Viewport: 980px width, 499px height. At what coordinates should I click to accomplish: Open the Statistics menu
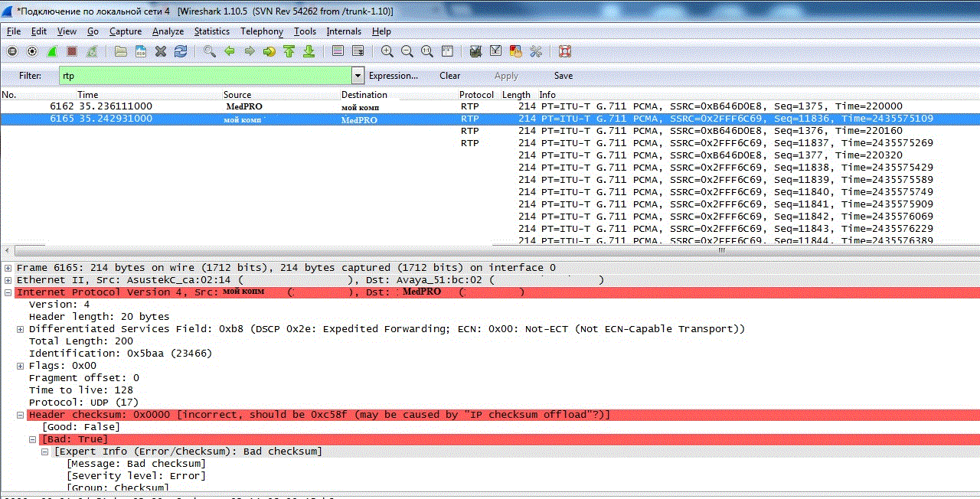(212, 31)
